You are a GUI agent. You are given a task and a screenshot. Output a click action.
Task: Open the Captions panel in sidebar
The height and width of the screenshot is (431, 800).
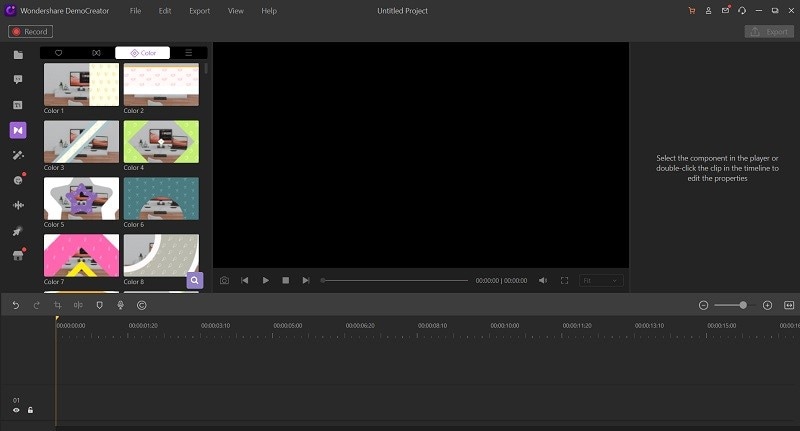click(18, 105)
